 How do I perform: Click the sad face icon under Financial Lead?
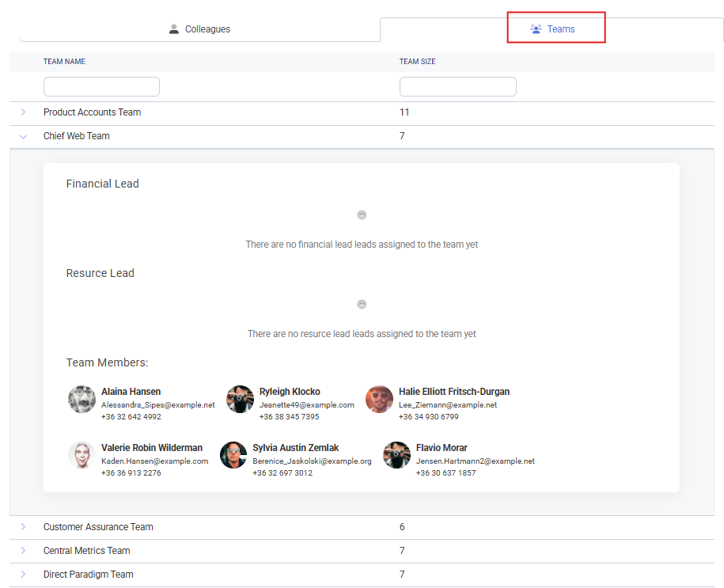tap(362, 214)
